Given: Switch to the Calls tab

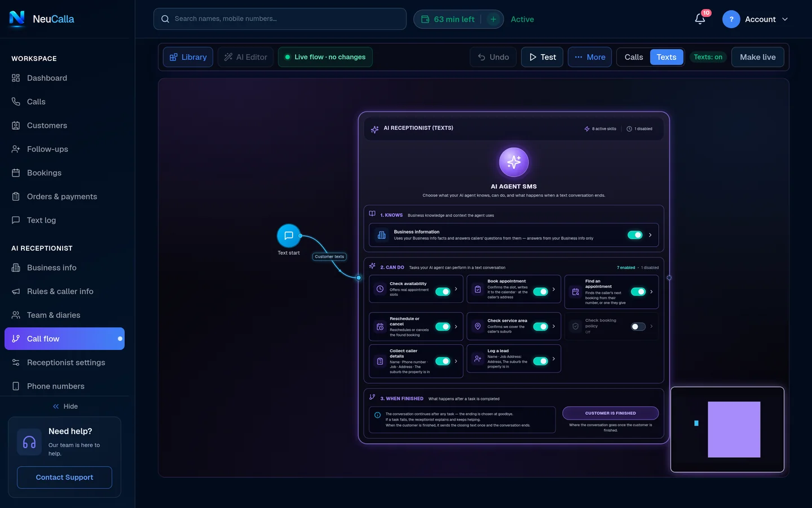Looking at the screenshot, I should click(x=634, y=57).
